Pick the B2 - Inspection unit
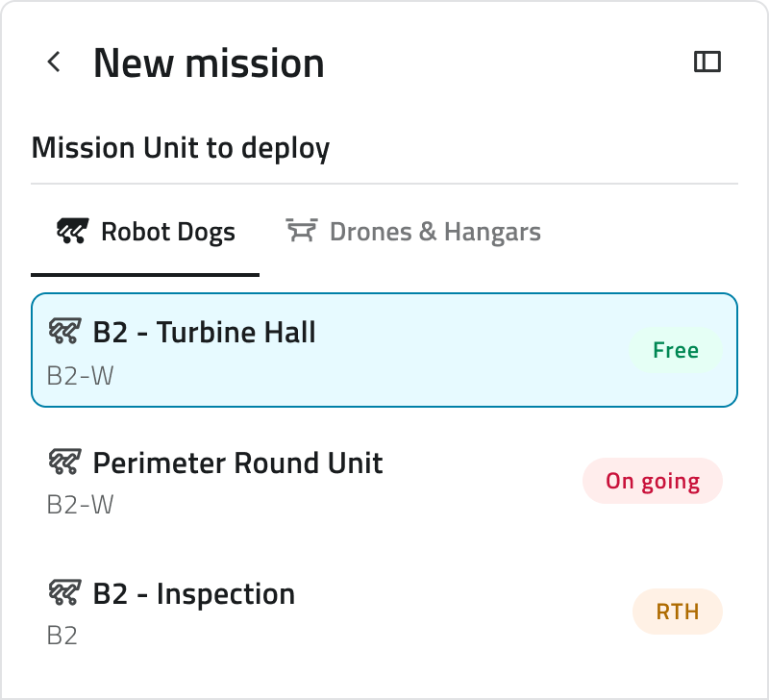Screen dimensions: 769x700 [384, 612]
